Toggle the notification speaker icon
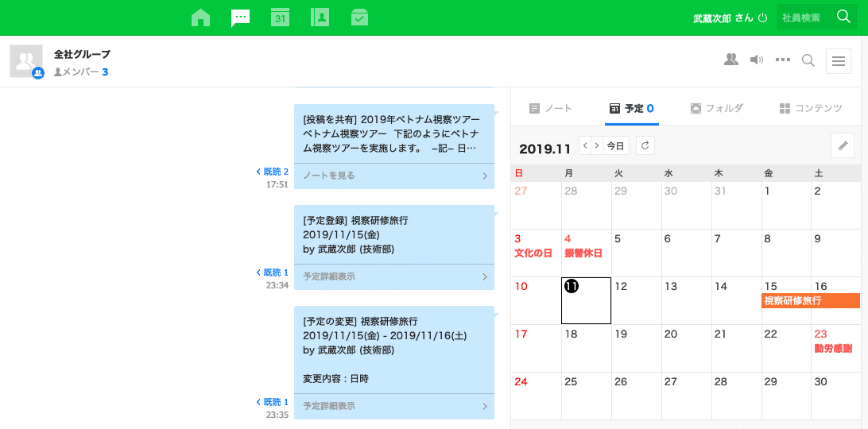 pos(756,60)
